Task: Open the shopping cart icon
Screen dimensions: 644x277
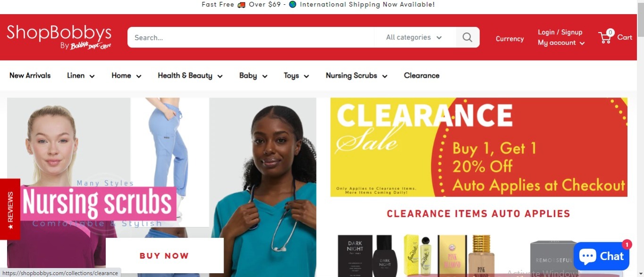Action: 605,37
